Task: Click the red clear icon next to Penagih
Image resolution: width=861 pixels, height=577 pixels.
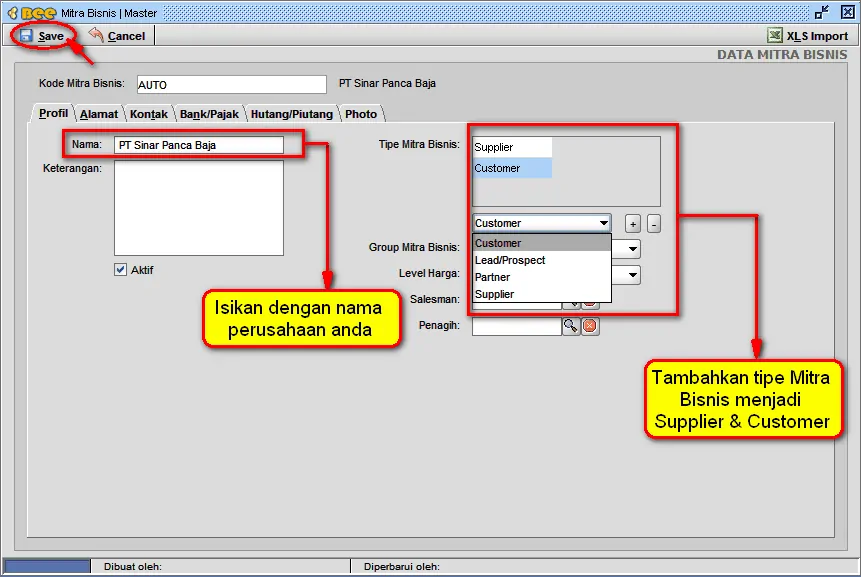Action: click(x=588, y=325)
